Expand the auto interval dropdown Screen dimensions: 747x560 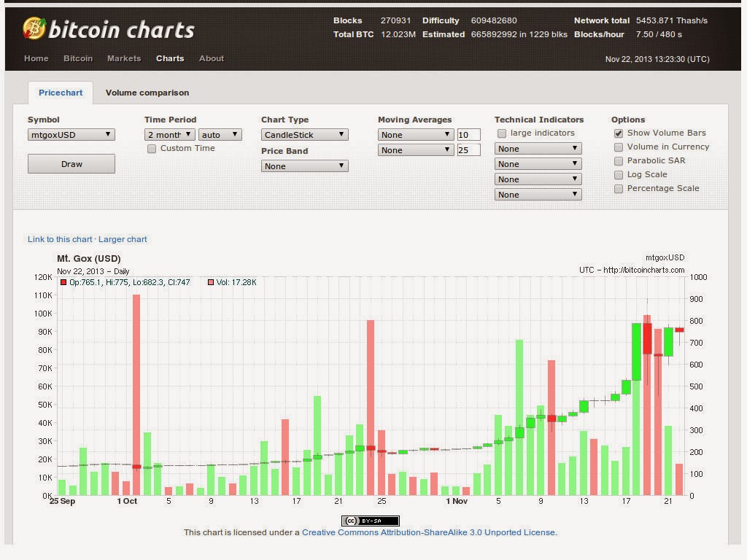220,135
